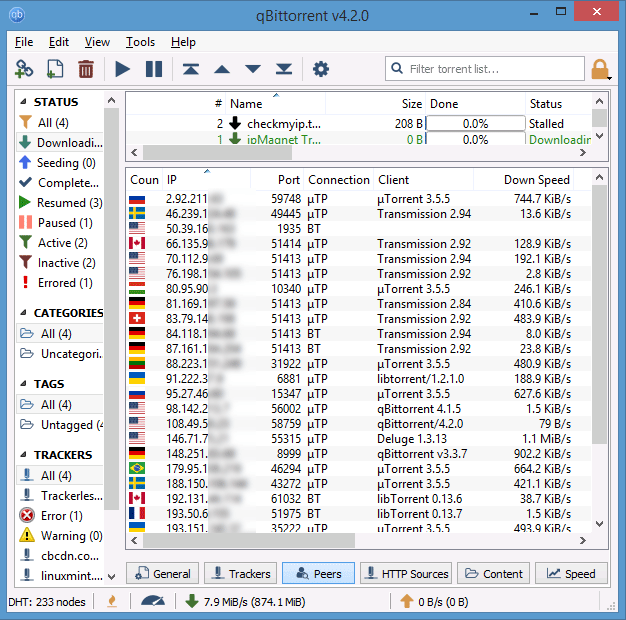Select the linuxmint tracker filter
This screenshot has width=626, height=620.
click(x=60, y=575)
